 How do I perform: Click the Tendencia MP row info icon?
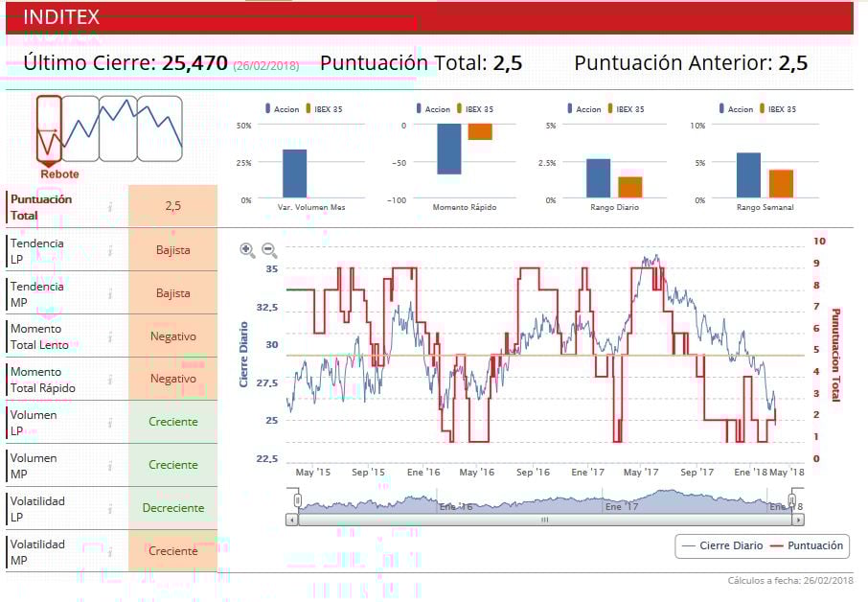(x=110, y=293)
